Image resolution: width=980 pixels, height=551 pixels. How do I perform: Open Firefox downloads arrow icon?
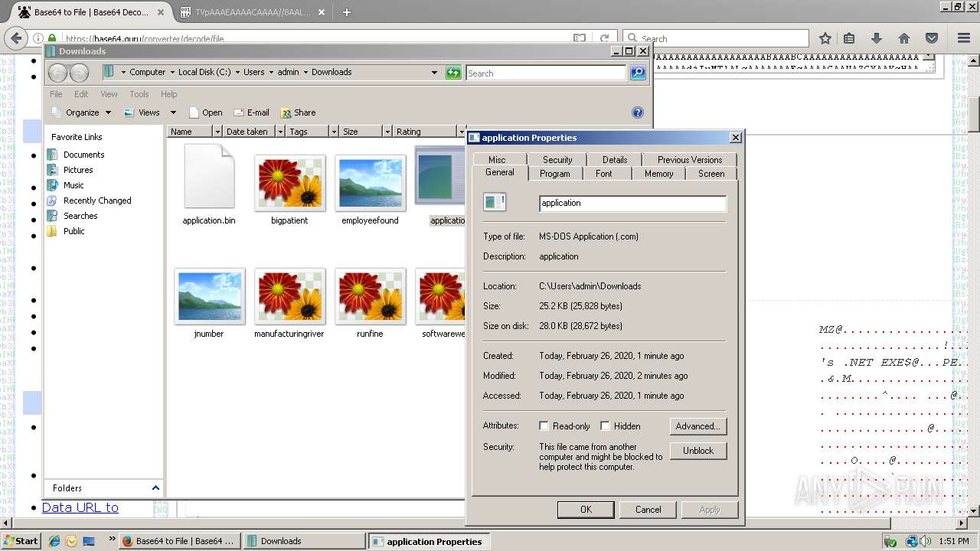click(x=877, y=38)
